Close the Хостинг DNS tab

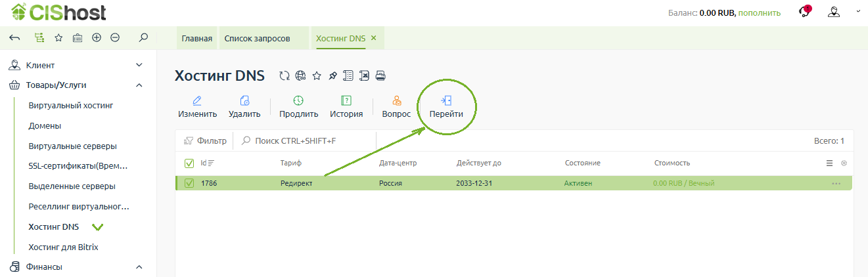[374, 38]
